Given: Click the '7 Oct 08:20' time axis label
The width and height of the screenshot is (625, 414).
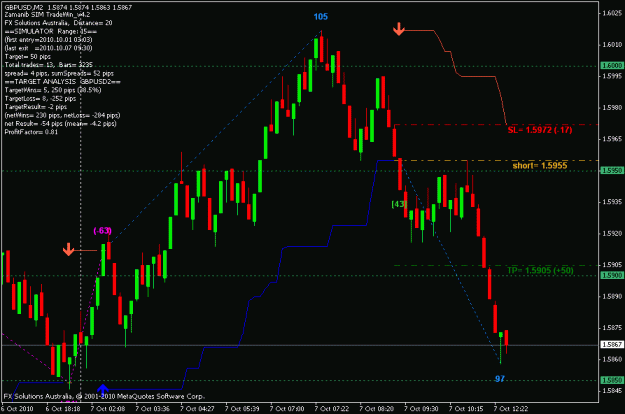Looking at the screenshot, I should point(377,409).
